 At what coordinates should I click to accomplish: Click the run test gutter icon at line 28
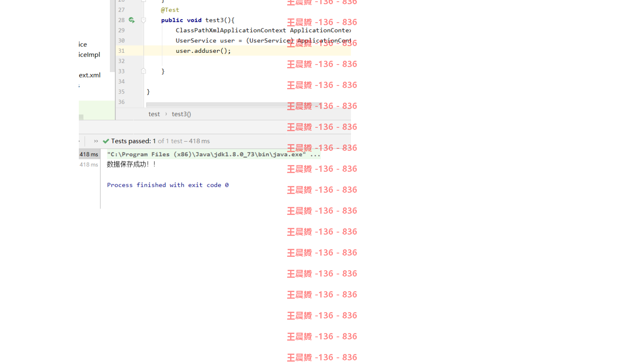pos(132,20)
